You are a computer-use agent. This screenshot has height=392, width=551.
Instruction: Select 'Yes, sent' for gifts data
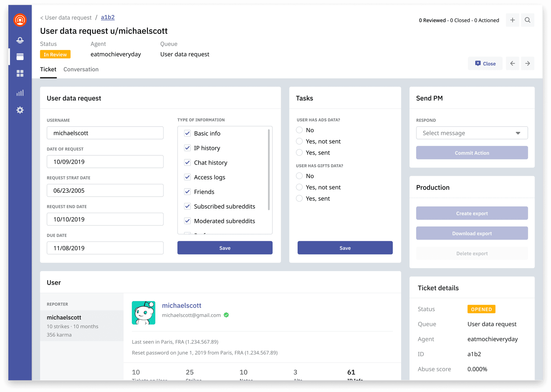tap(299, 198)
